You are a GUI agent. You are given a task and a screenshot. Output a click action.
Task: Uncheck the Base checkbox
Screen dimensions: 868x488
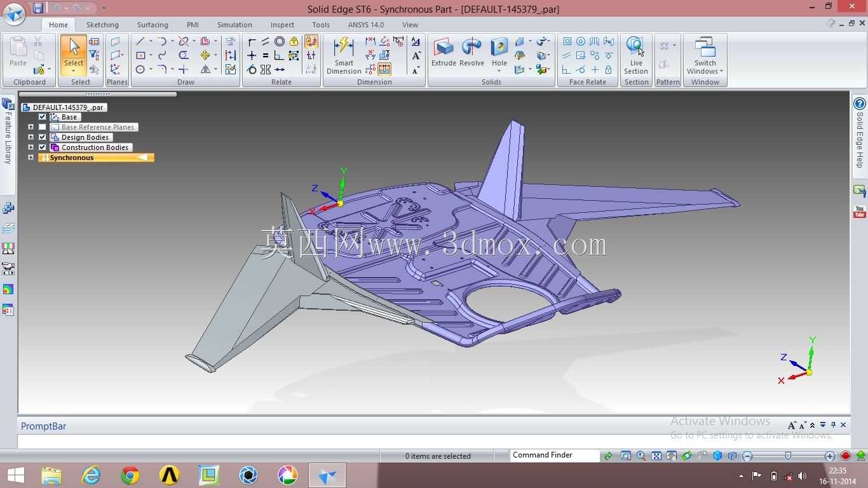point(43,117)
